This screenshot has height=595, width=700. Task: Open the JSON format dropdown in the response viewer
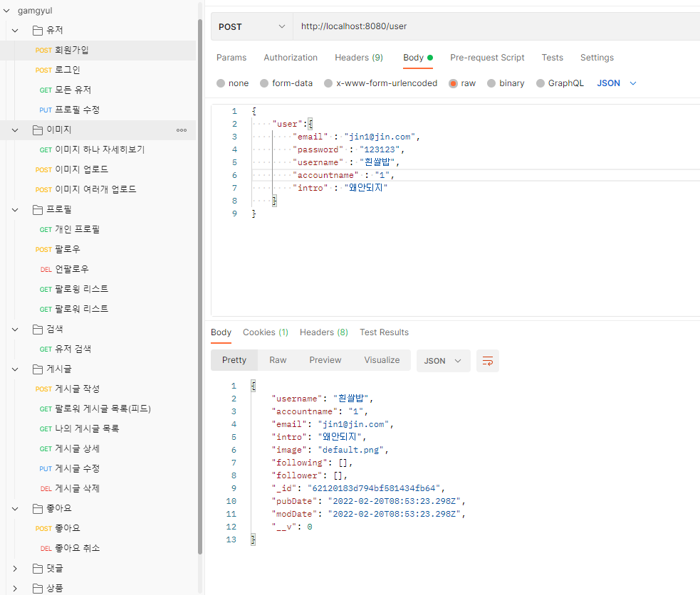click(443, 361)
